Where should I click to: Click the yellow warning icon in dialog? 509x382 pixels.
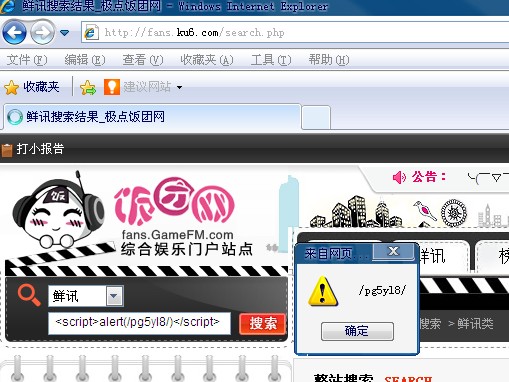[x=323, y=291]
